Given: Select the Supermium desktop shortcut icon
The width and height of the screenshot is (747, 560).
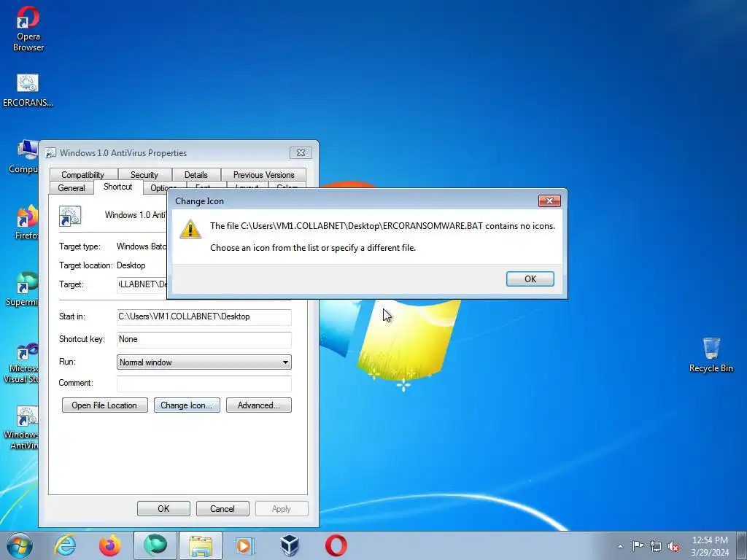Looking at the screenshot, I should coord(22,289).
